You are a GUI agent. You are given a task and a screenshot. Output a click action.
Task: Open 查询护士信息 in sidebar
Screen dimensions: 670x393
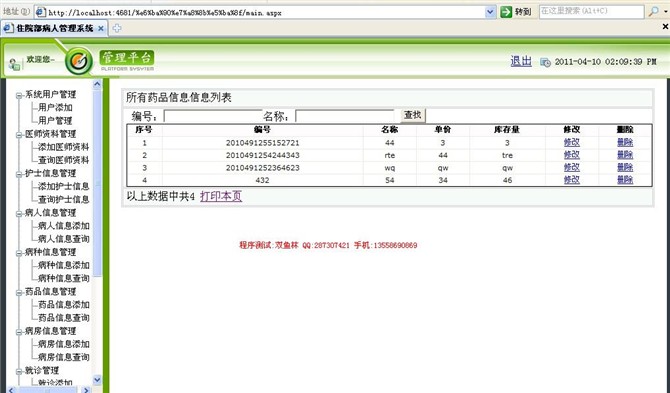tap(64, 199)
